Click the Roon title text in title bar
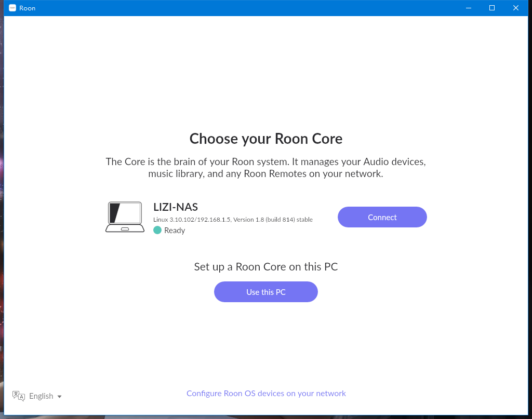This screenshot has height=419, width=532. point(27,8)
